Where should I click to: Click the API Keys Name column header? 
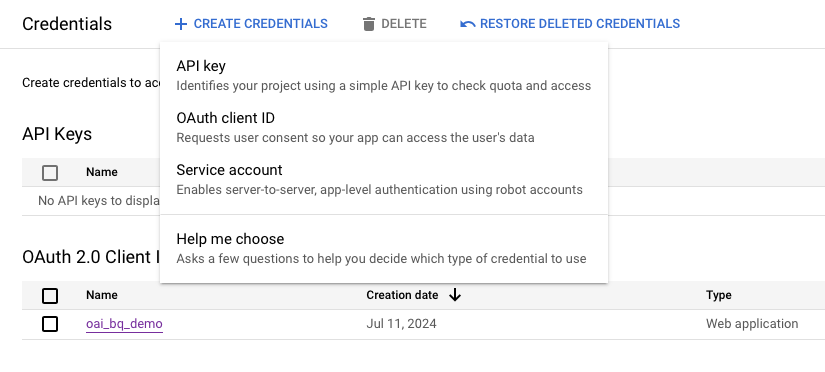pos(102,172)
